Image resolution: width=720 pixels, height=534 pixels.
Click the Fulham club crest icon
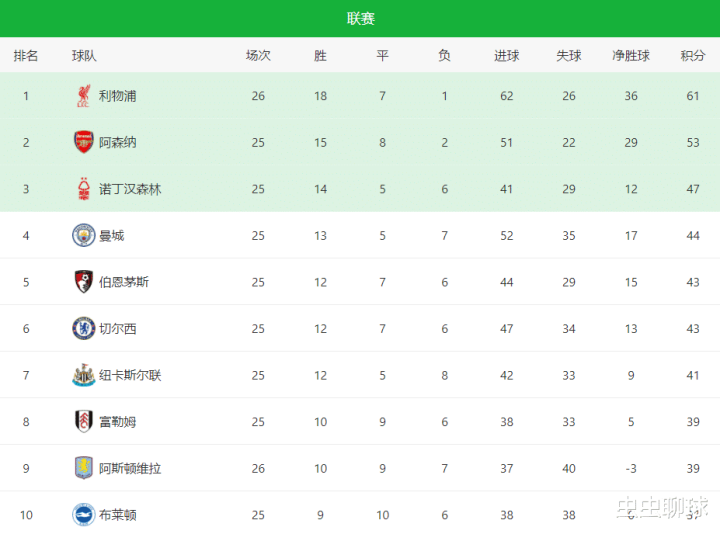click(84, 422)
